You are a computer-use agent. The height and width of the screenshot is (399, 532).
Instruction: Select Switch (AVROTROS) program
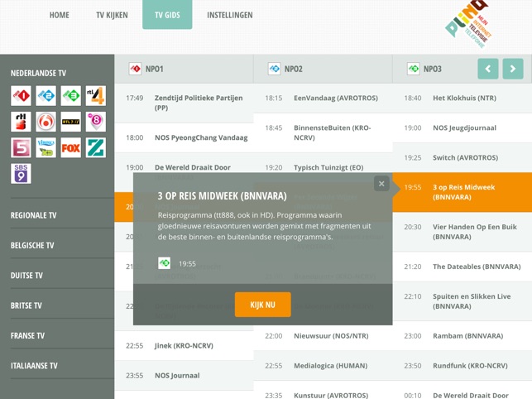pos(463,158)
